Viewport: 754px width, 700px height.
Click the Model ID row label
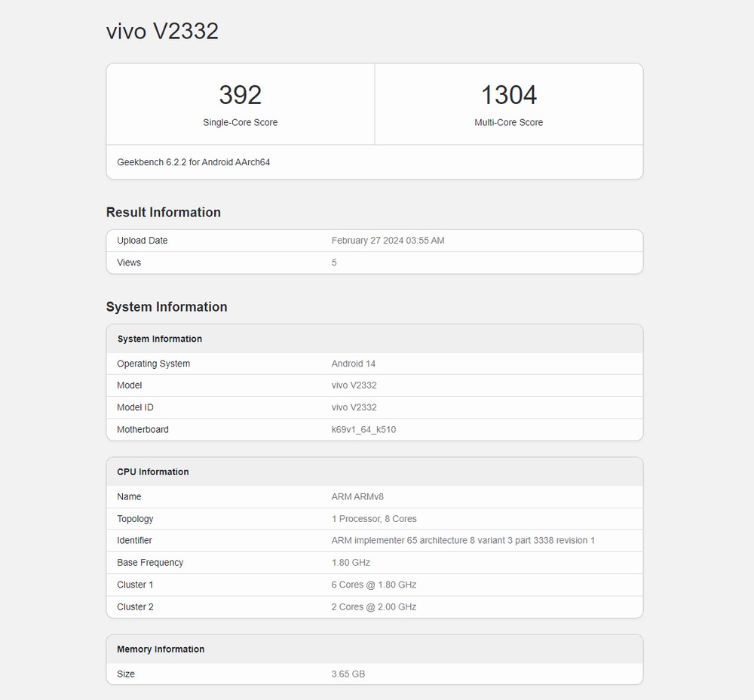pos(135,407)
